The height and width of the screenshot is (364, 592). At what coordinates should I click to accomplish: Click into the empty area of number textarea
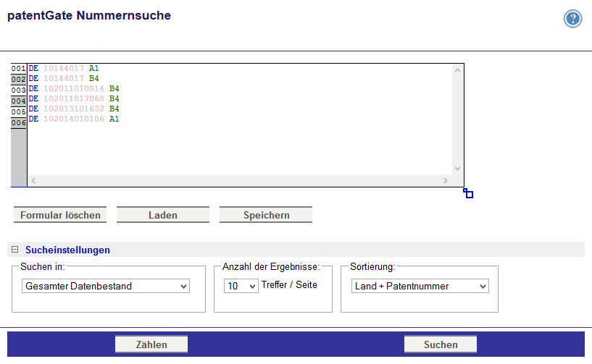pos(240,149)
